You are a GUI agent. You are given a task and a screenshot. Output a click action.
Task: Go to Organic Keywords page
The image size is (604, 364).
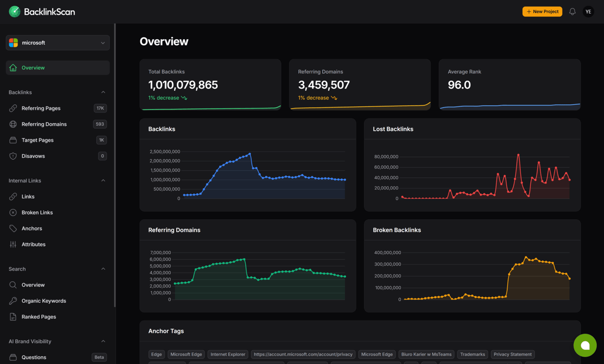click(44, 301)
